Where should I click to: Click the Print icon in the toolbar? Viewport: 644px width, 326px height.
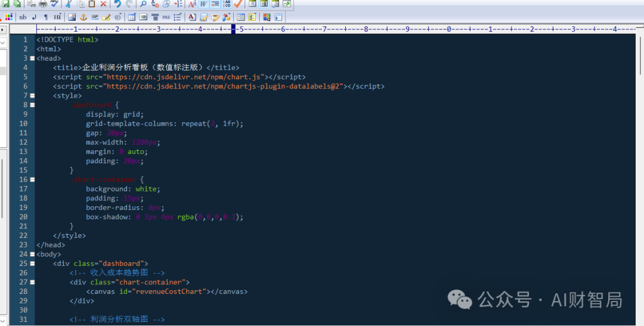tap(43, 4)
